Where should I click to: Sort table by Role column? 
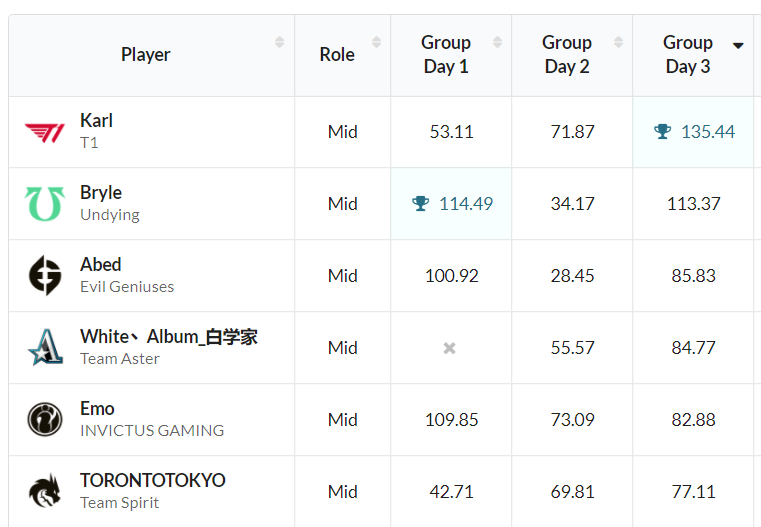pyautogui.click(x=376, y=42)
